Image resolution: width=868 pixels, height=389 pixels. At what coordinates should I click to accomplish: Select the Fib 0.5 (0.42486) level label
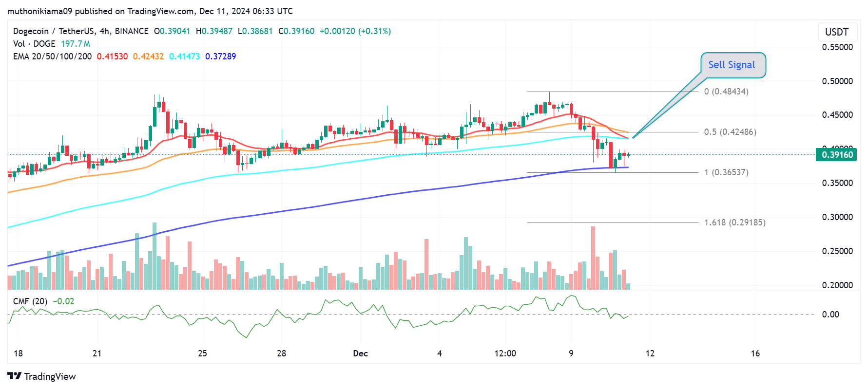pyautogui.click(x=730, y=132)
